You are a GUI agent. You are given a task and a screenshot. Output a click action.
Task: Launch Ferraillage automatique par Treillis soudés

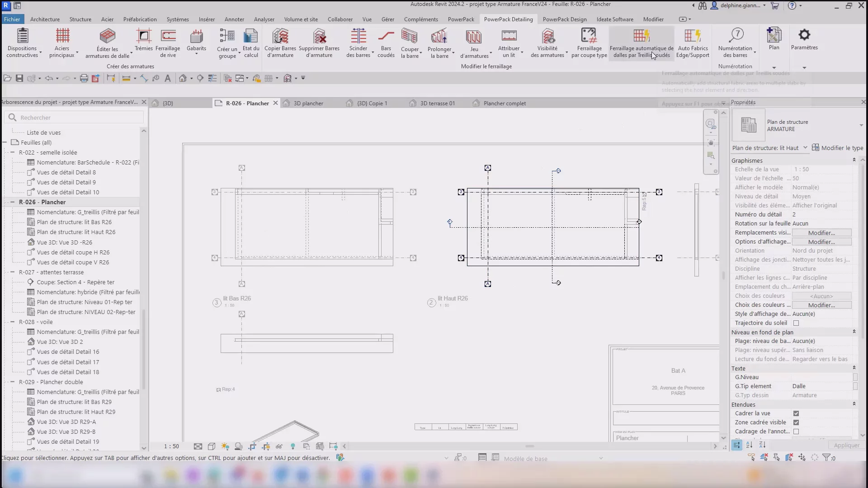[x=642, y=43]
